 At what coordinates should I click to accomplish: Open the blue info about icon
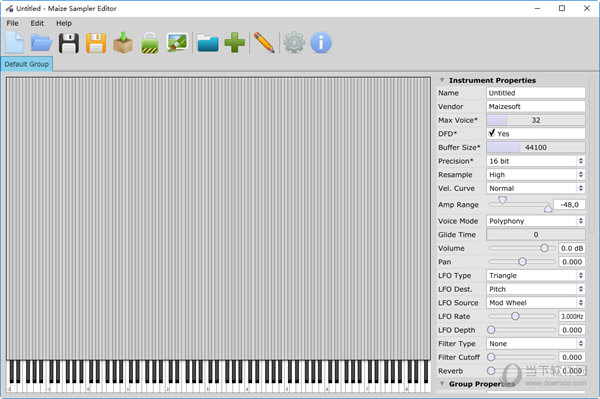tap(321, 42)
